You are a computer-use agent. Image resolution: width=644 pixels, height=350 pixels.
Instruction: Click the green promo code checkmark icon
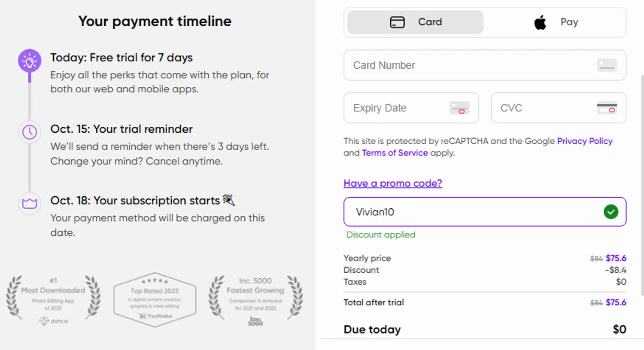point(611,212)
